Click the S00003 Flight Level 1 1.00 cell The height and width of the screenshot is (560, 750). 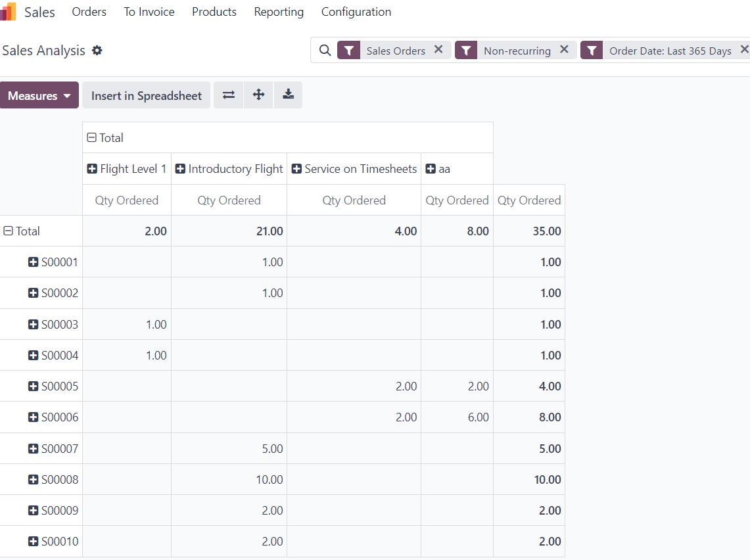coord(127,324)
